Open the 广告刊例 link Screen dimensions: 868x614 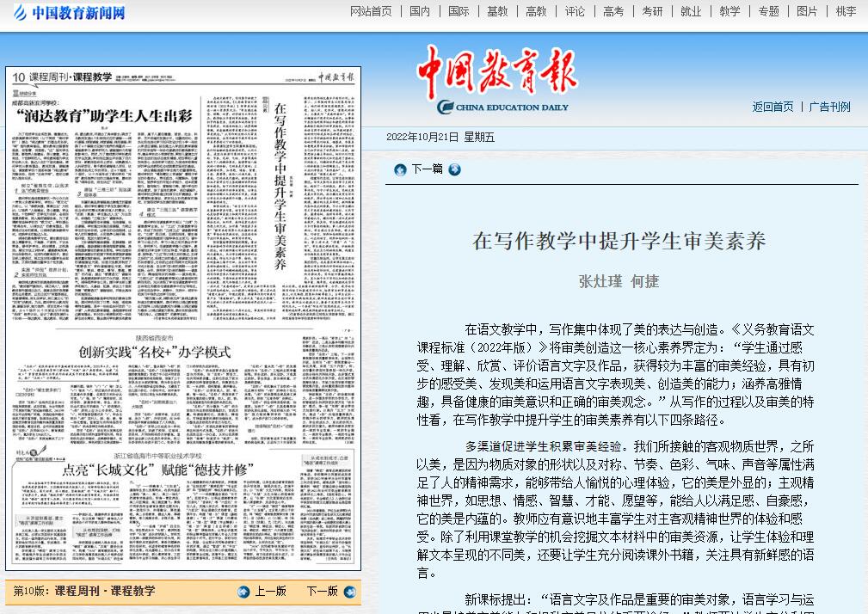(x=829, y=107)
